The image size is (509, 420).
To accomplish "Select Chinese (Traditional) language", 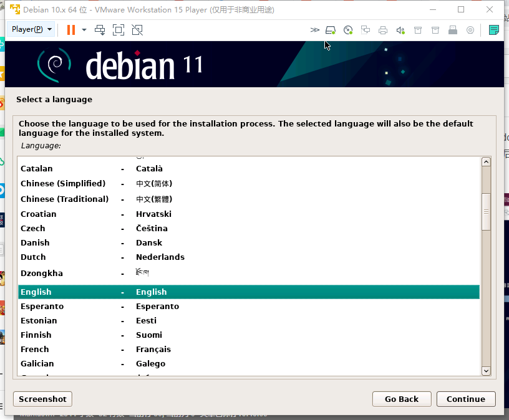I will click(249, 199).
